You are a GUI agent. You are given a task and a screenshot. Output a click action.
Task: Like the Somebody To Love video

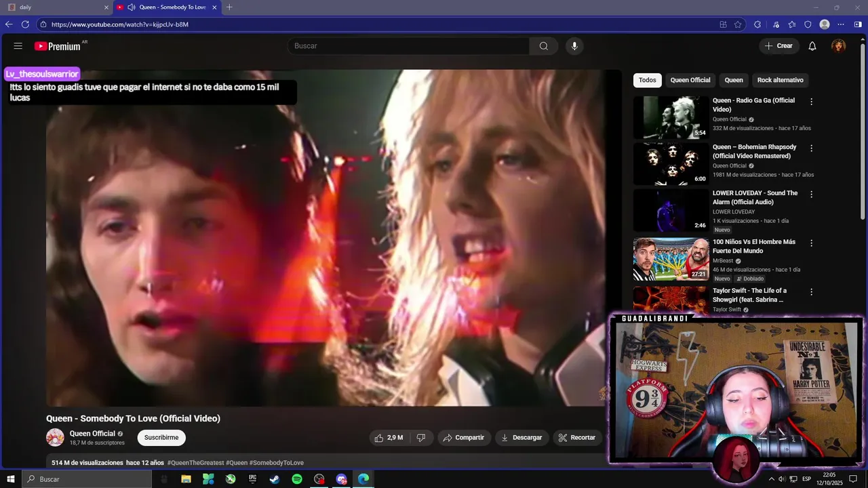point(389,438)
